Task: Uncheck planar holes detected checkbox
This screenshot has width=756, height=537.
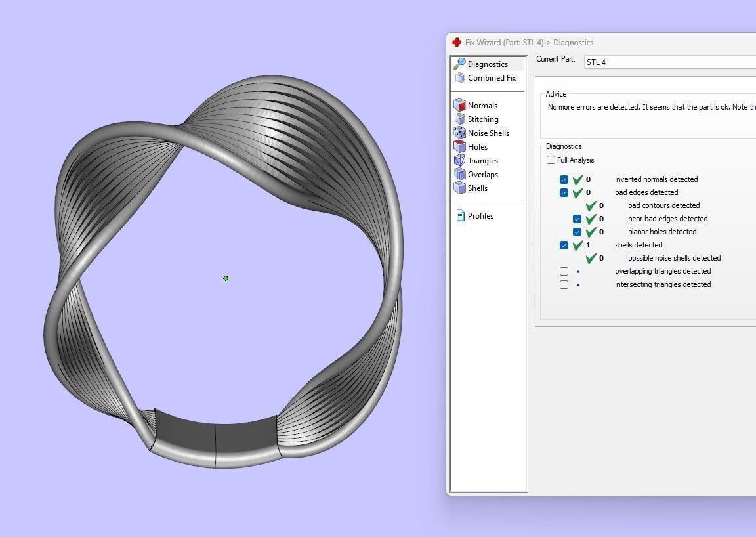Action: pos(577,232)
